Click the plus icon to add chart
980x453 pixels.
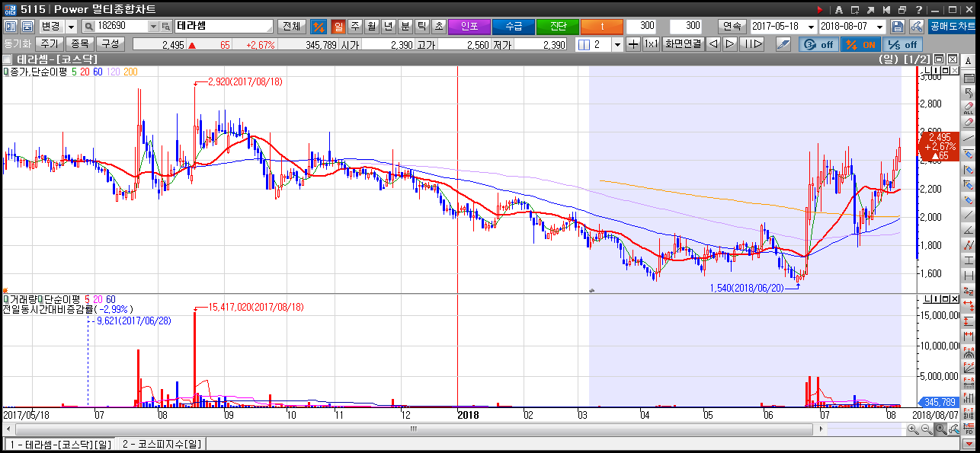(633, 44)
